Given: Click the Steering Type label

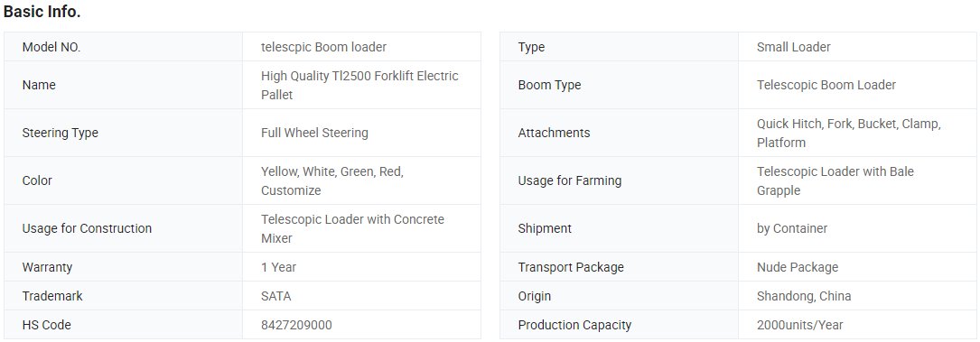Looking at the screenshot, I should (60, 133).
